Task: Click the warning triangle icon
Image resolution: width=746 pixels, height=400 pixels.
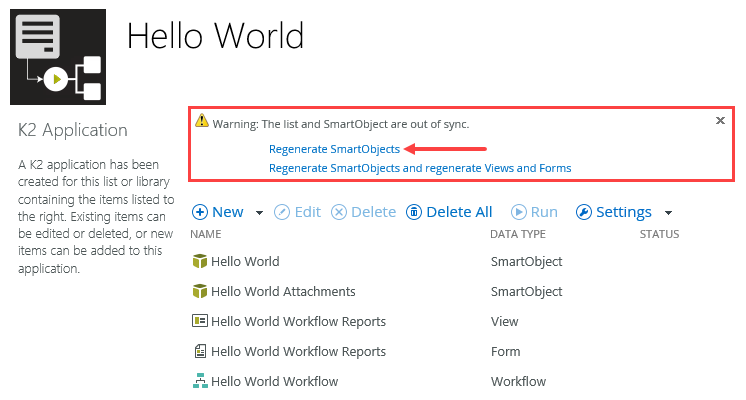Action: [x=203, y=123]
